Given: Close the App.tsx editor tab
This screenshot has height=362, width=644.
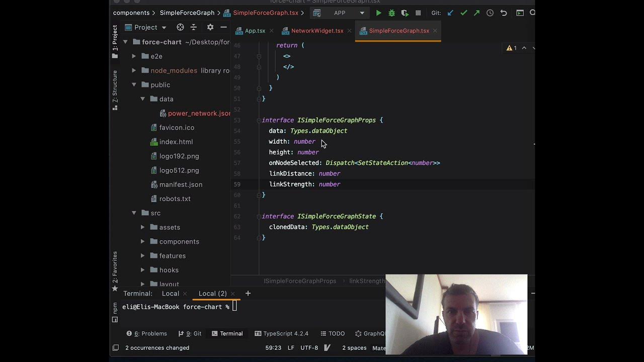Looking at the screenshot, I should pyautogui.click(x=272, y=31).
